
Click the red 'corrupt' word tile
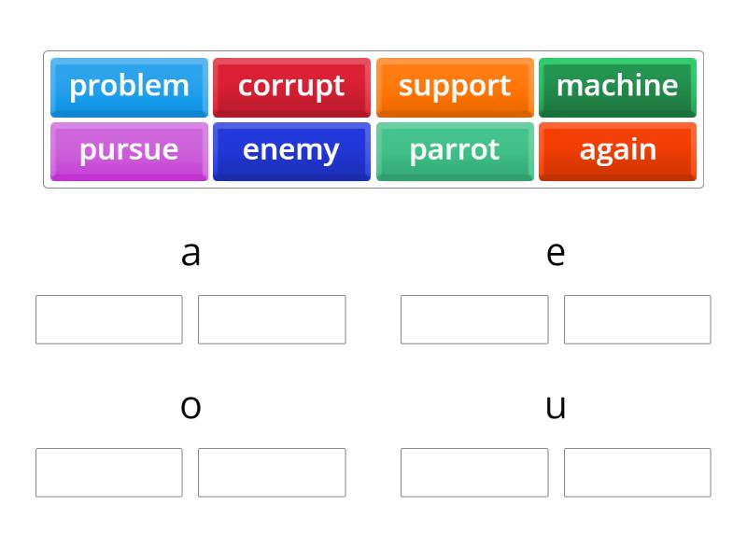(x=292, y=87)
